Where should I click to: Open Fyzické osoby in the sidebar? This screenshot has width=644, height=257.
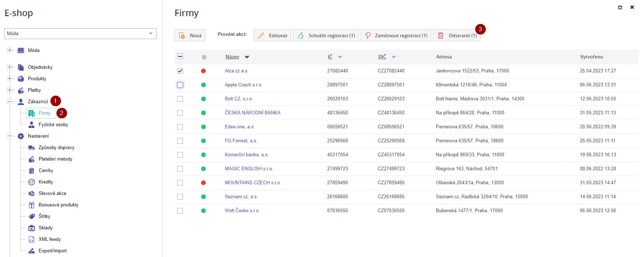coord(53,124)
